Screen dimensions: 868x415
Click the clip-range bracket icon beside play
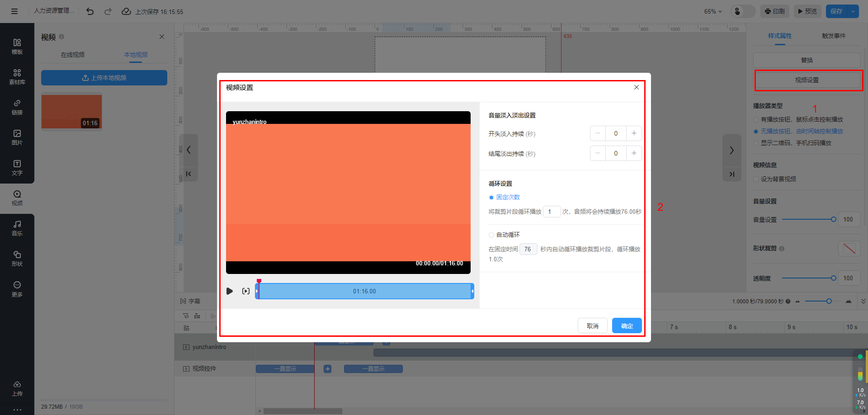pyautogui.click(x=245, y=291)
